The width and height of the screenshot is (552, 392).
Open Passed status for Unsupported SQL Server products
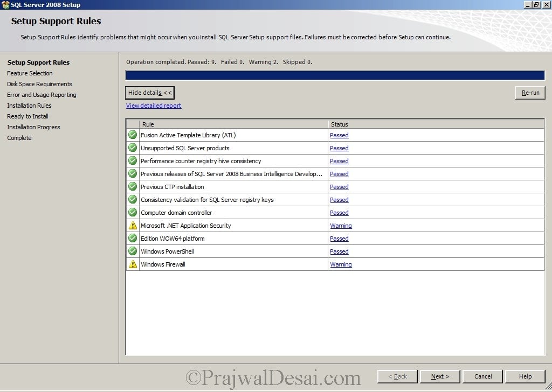(x=339, y=148)
